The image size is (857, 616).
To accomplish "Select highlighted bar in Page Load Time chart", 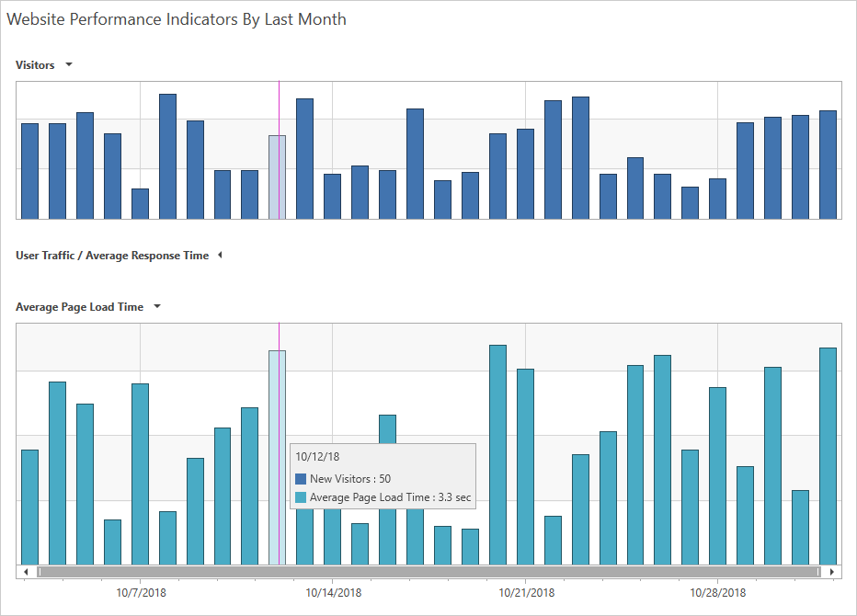I will click(277, 395).
